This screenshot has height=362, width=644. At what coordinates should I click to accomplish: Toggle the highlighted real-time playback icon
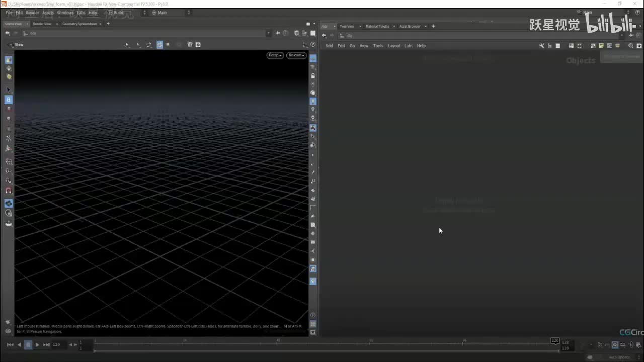click(x=615, y=345)
